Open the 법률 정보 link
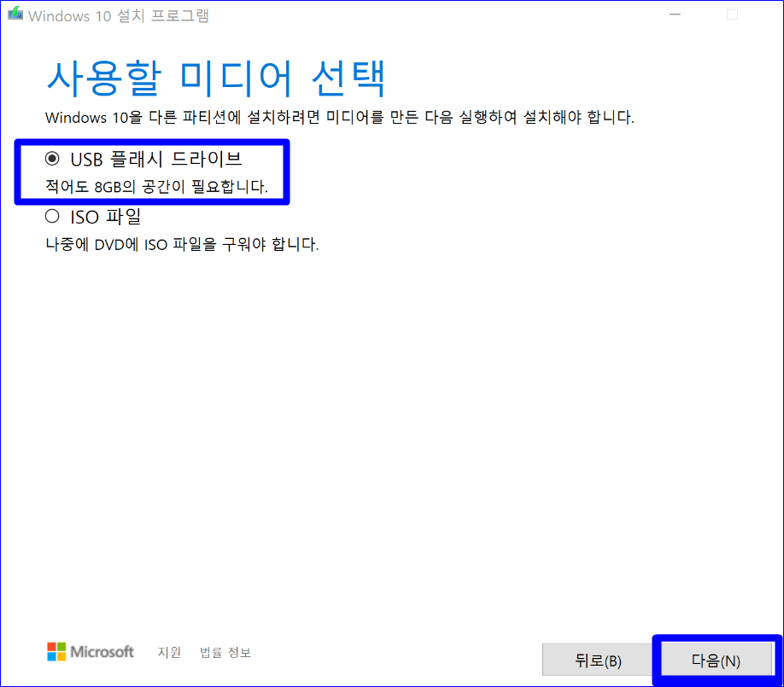Image resolution: width=784 pixels, height=687 pixels. coord(225,652)
